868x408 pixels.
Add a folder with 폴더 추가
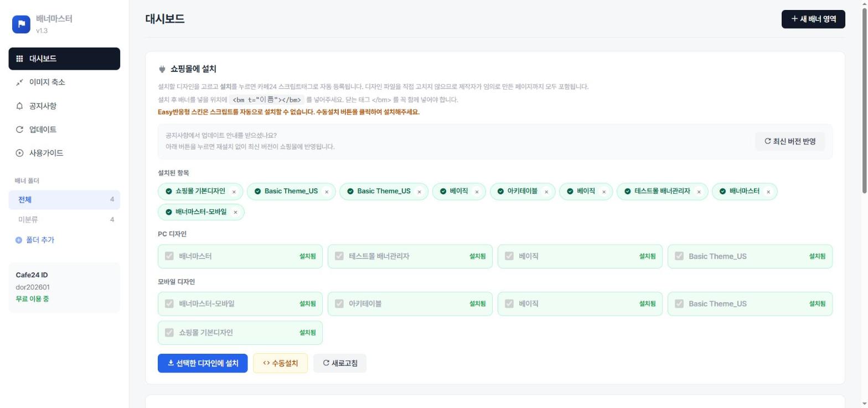(35, 240)
